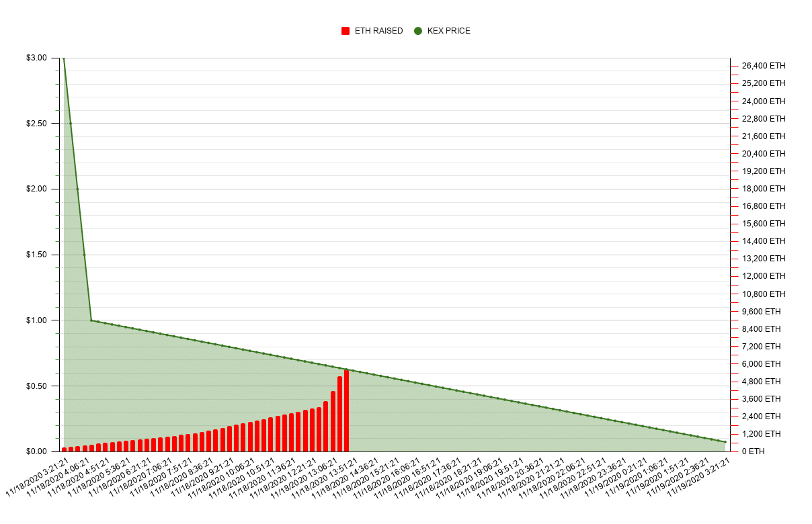Click the 25,200 ETH right axis label
812x524 pixels.
pos(764,83)
